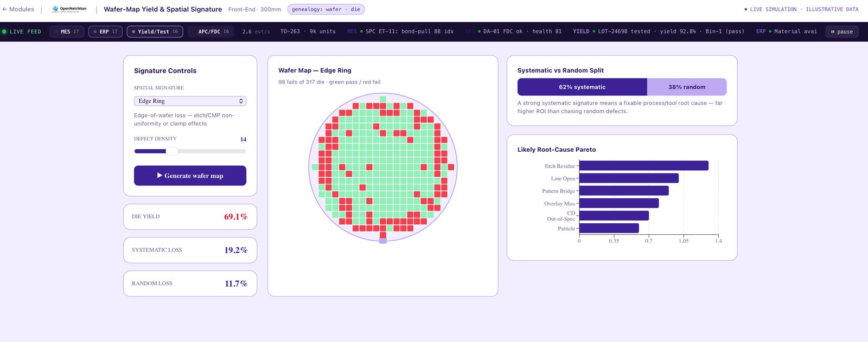Toggle the APC/FDC feed filter
This screenshot has width=868, height=342.
pyautogui.click(x=210, y=31)
